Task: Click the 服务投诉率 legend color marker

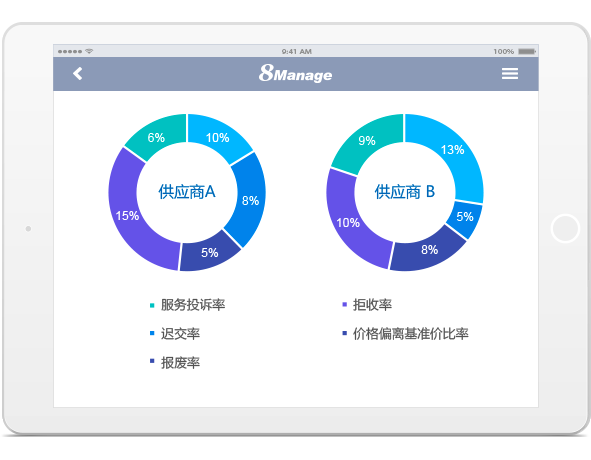Action: click(x=152, y=305)
